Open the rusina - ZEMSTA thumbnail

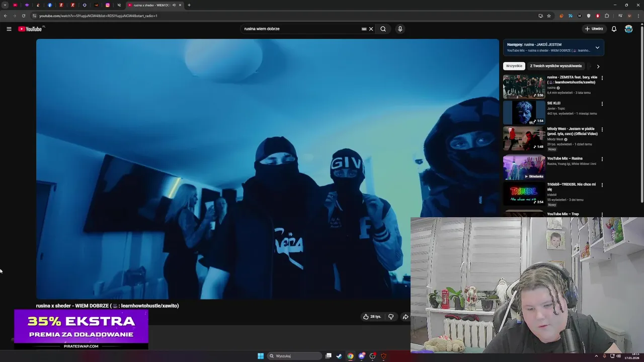point(524,86)
